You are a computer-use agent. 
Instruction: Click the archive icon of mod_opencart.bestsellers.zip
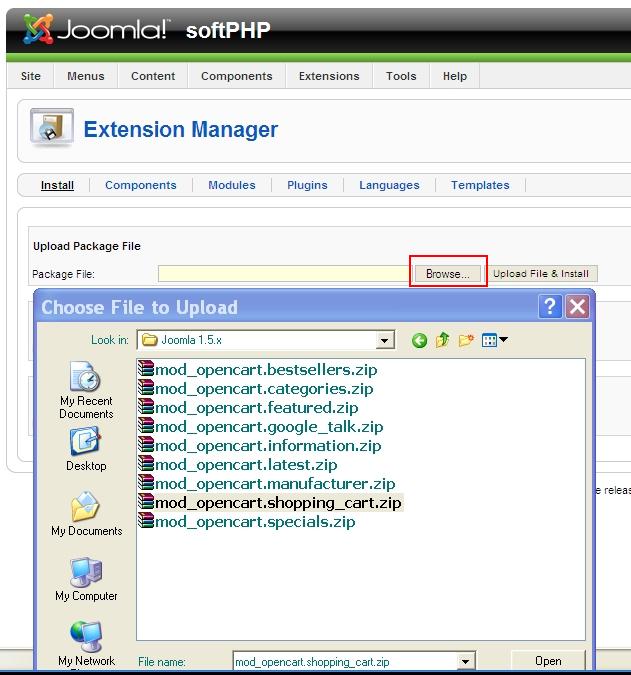pos(146,369)
